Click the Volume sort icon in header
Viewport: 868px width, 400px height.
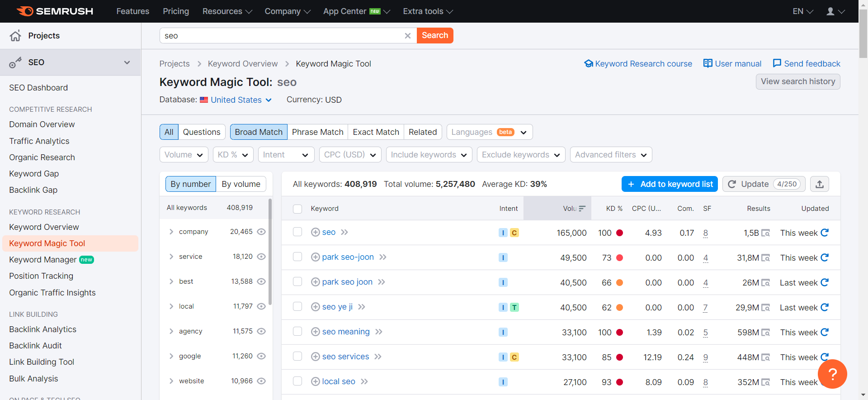pyautogui.click(x=582, y=209)
